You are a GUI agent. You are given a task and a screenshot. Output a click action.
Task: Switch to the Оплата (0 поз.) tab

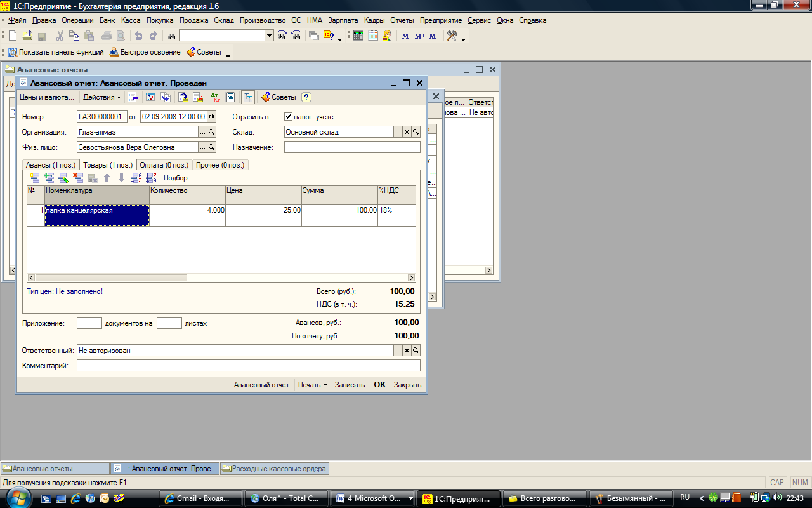pos(164,164)
